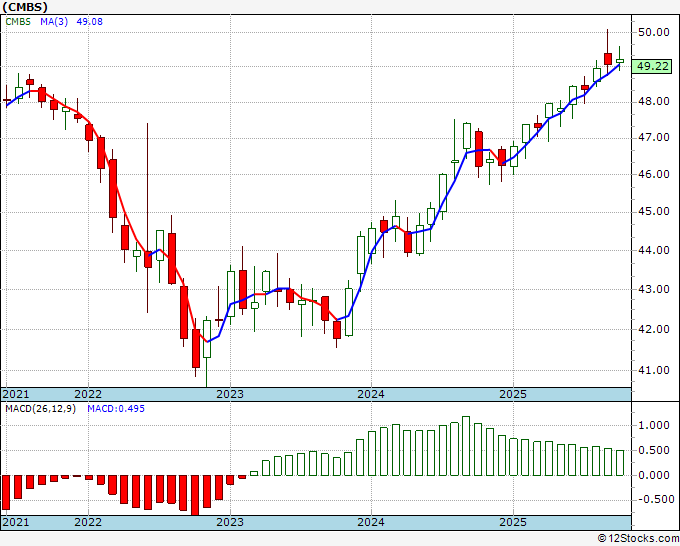The image size is (680, 546).
Task: Click 2024 on the MACD panel timeline
Action: click(x=371, y=522)
